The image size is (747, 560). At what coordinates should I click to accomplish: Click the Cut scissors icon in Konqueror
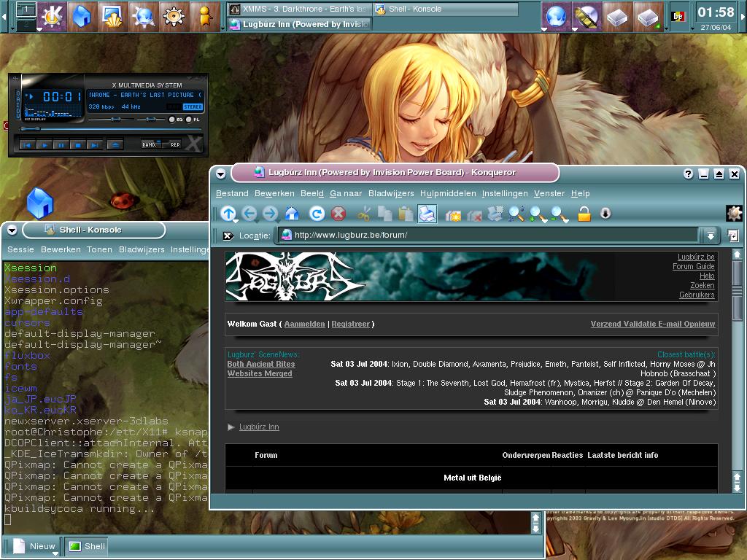click(363, 214)
